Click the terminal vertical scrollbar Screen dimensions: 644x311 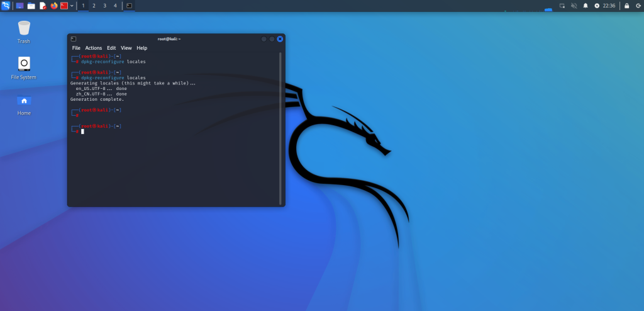point(280,128)
